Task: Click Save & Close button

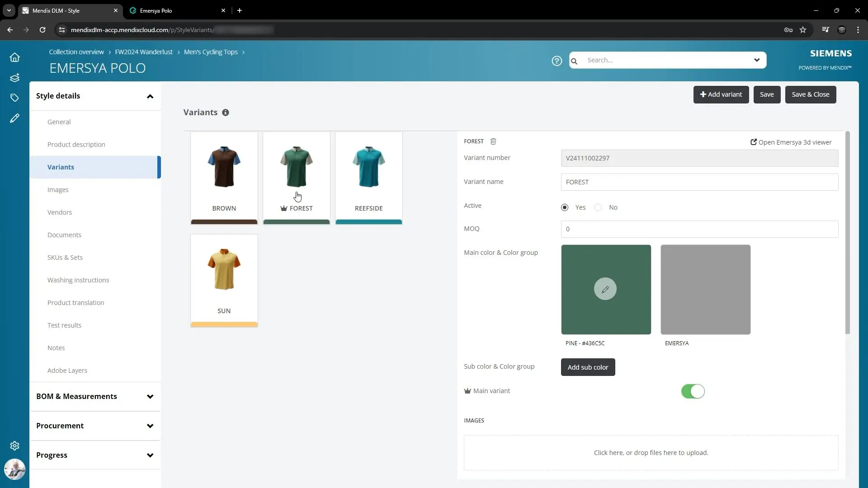Action: pyautogui.click(x=811, y=94)
